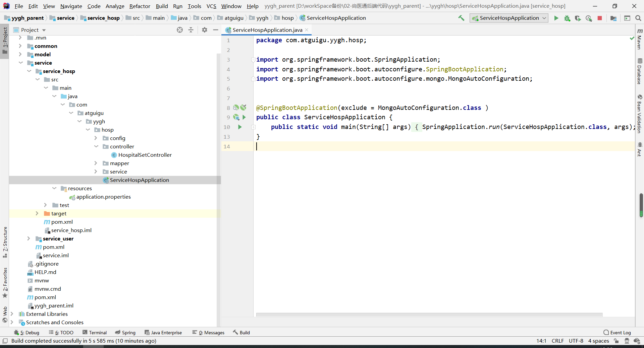Expand the target folder
Viewport: 644px width, 348px height.
pyautogui.click(x=37, y=213)
